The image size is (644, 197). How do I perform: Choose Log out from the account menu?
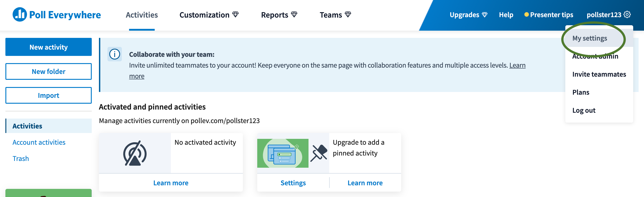pyautogui.click(x=599, y=110)
